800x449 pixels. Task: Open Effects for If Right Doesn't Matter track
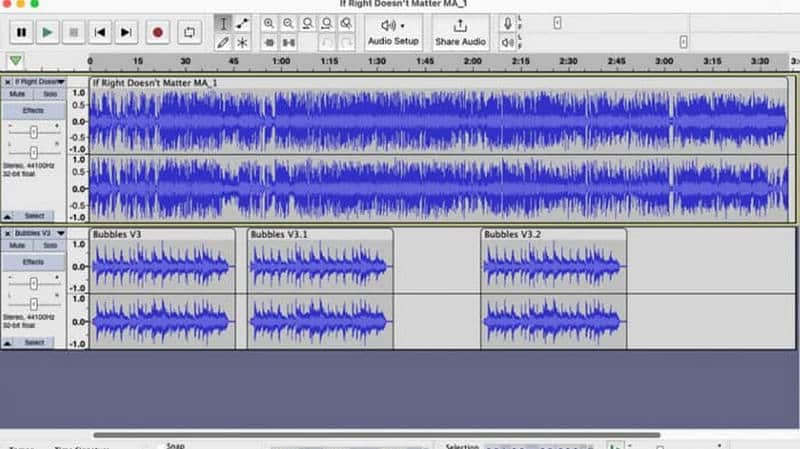pos(33,111)
